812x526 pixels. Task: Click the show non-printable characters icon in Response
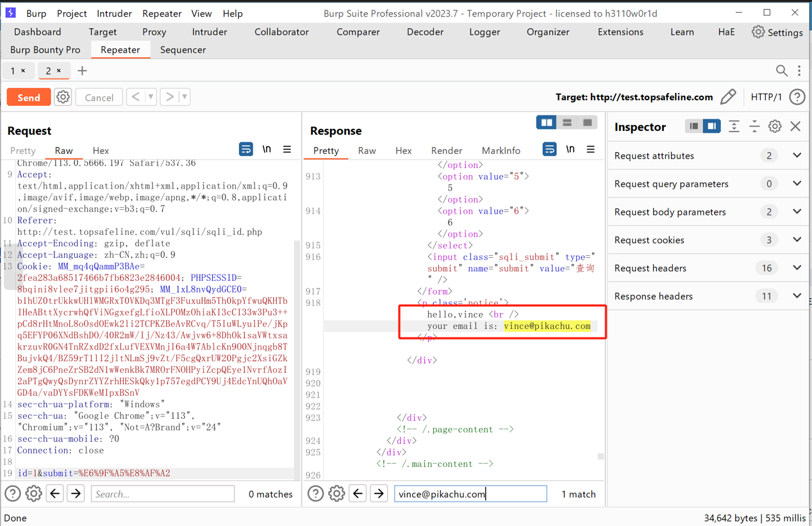[570, 149]
